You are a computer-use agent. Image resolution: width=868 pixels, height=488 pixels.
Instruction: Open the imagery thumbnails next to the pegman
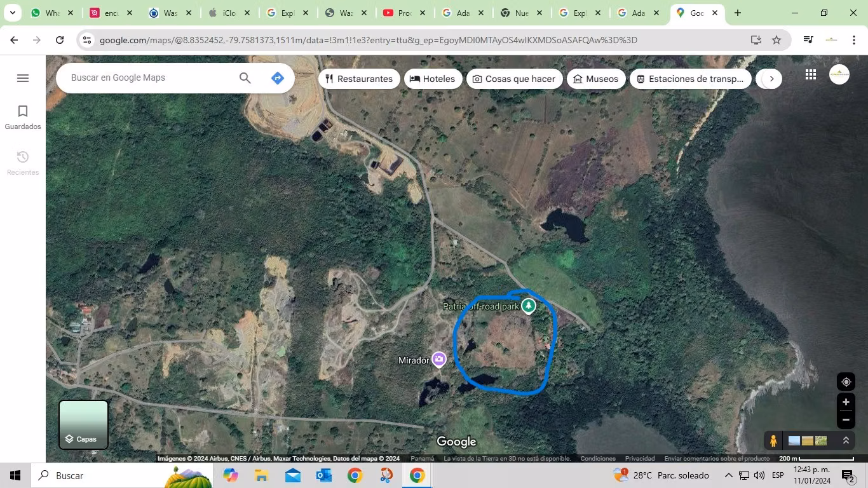(808, 440)
